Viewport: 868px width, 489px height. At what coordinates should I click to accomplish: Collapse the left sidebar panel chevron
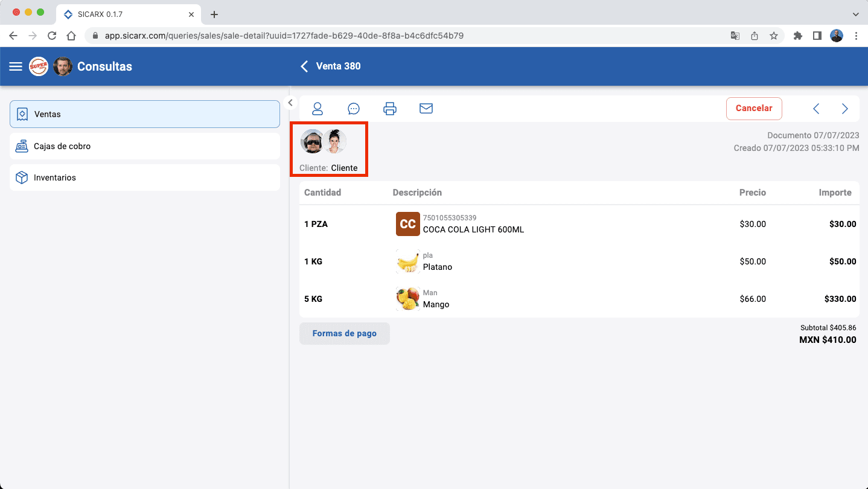click(290, 103)
